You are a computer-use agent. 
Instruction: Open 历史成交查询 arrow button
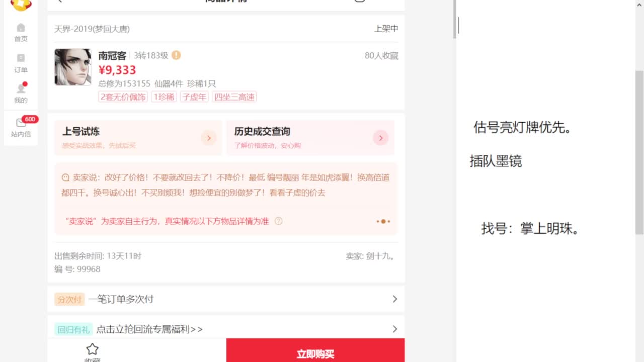[381, 138]
